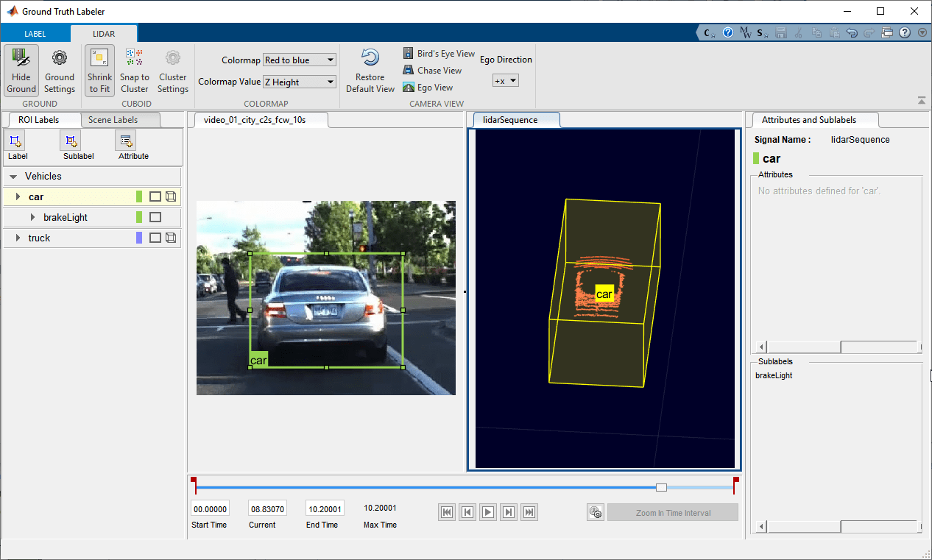Collapse the Vehicles group
932x560 pixels.
pyautogui.click(x=14, y=177)
